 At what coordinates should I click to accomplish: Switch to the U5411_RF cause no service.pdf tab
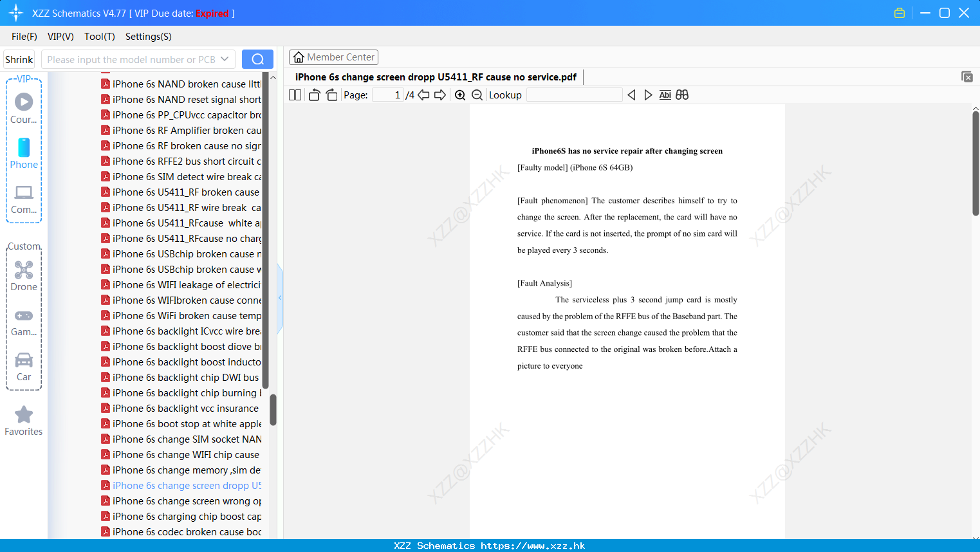click(x=436, y=77)
